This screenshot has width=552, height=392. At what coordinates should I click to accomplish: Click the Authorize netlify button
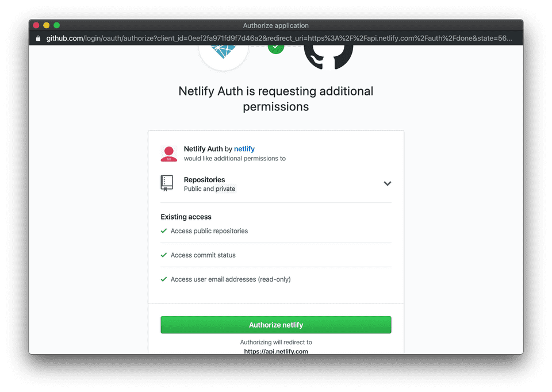coord(276,324)
